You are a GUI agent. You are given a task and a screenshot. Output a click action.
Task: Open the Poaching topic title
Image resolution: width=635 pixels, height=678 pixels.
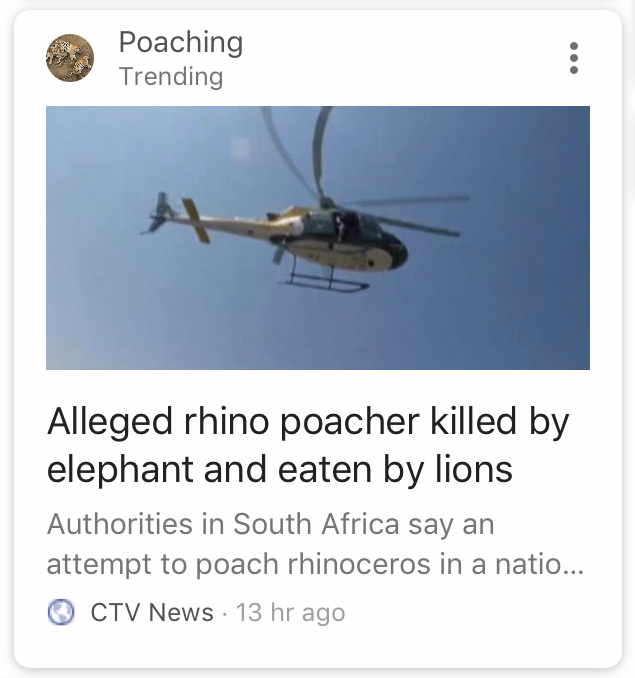pyautogui.click(x=180, y=42)
